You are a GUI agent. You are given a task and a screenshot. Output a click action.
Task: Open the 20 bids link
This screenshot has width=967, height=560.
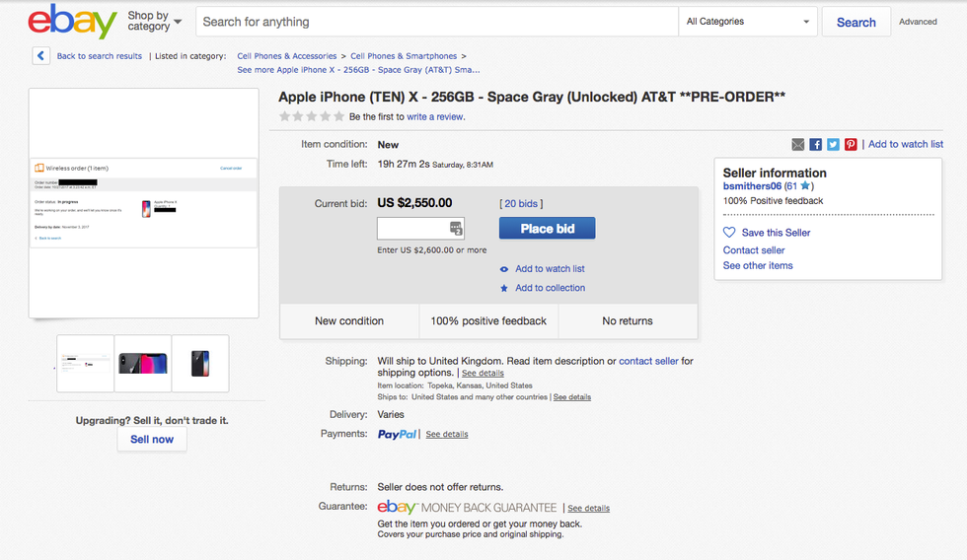click(x=521, y=204)
